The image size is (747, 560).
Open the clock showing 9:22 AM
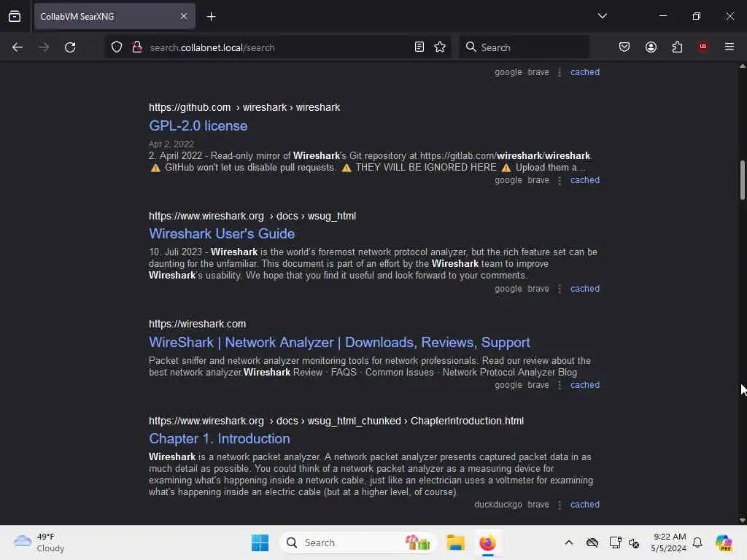click(669, 542)
